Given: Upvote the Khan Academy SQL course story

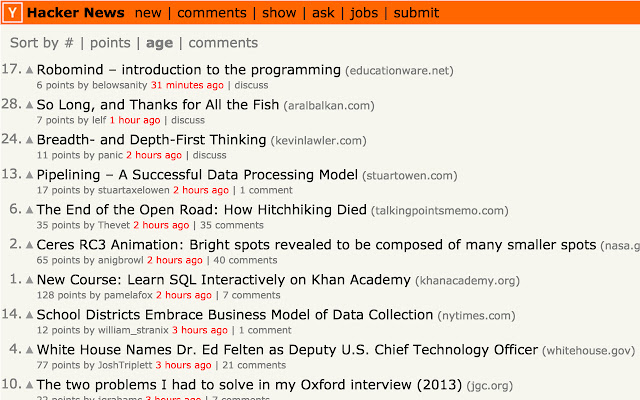Looking at the screenshot, I should click(x=29, y=281).
